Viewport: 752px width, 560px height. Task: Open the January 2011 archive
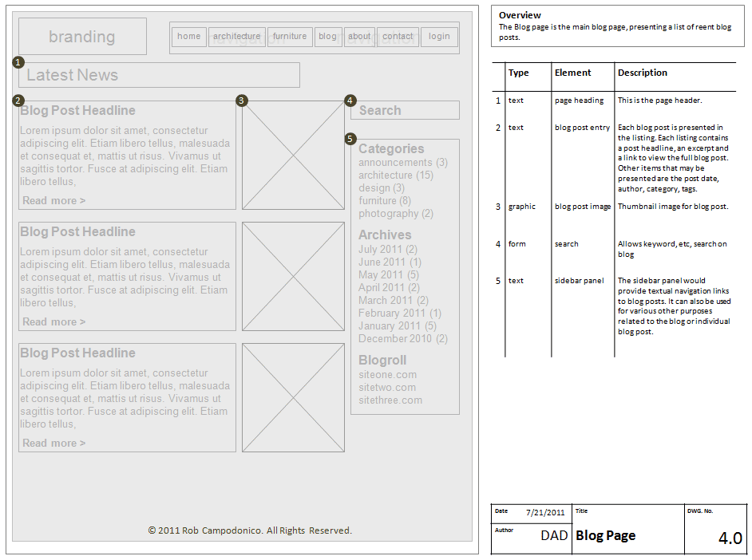tap(398, 325)
